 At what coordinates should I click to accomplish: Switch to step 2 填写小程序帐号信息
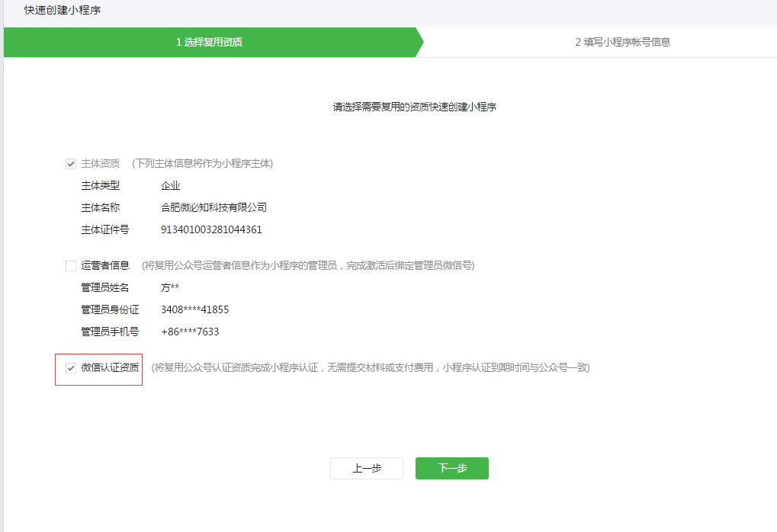point(622,43)
